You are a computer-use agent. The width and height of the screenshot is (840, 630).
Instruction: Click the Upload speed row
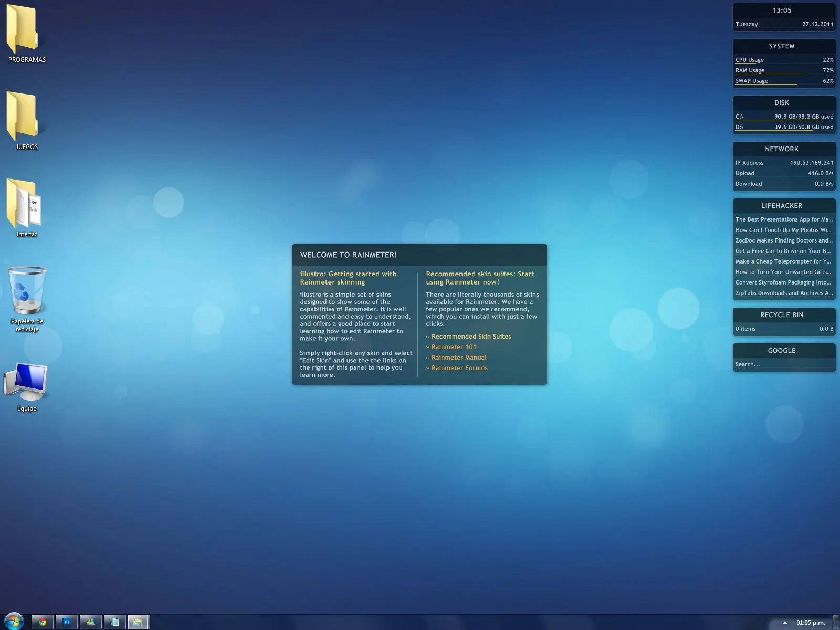[784, 173]
